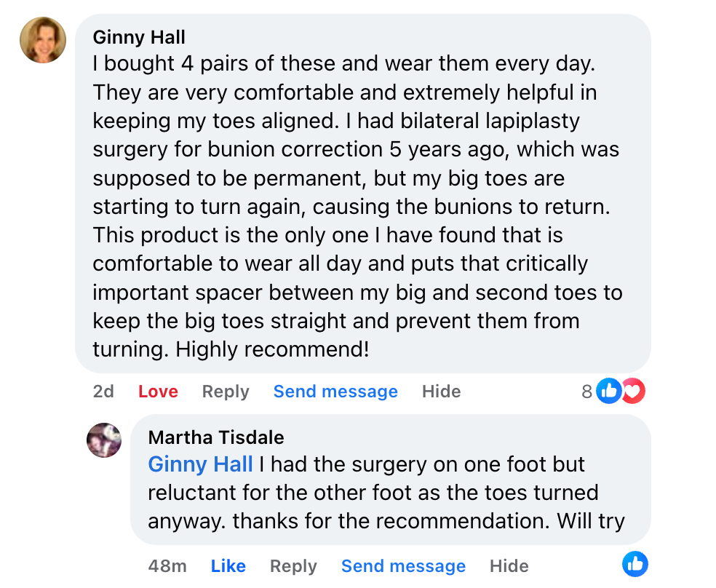The height and width of the screenshot is (588, 716).
Task: Click the red heart reaction icon
Action: pyautogui.click(x=634, y=392)
